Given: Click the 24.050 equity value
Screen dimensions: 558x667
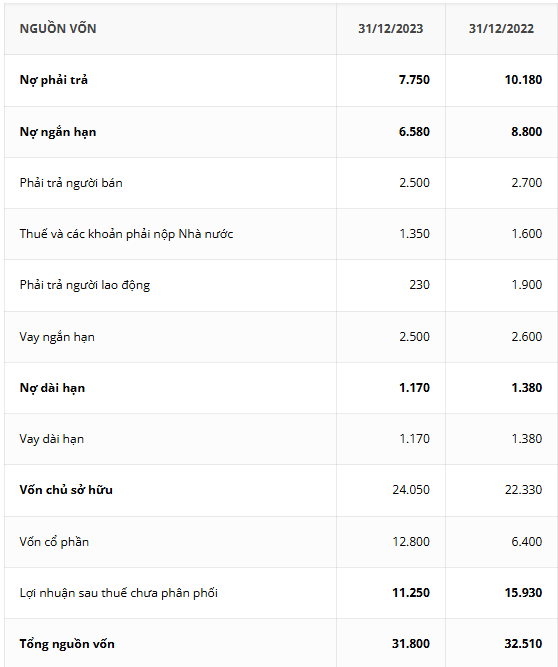Looking at the screenshot, I should tap(411, 490).
